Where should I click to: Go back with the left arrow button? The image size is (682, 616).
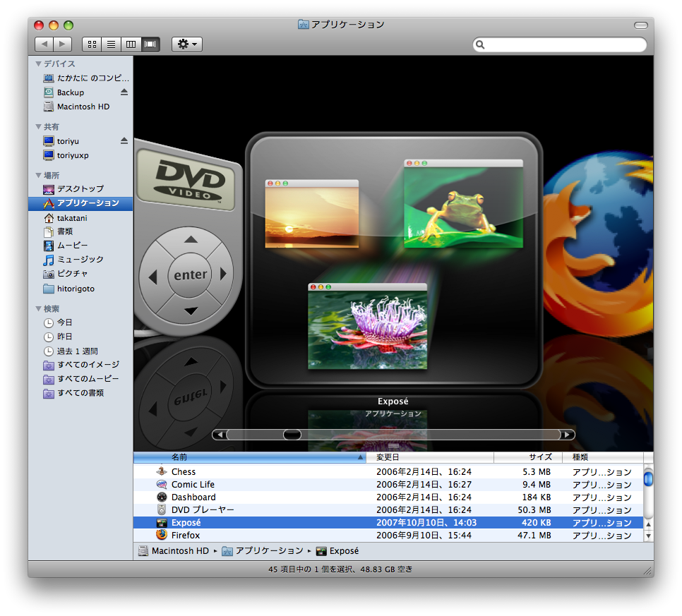pos(44,44)
